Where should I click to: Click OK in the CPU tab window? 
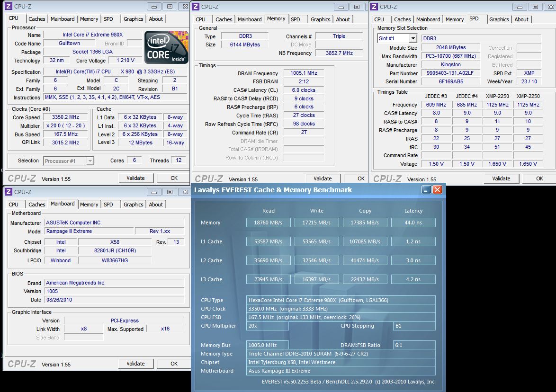point(174,178)
